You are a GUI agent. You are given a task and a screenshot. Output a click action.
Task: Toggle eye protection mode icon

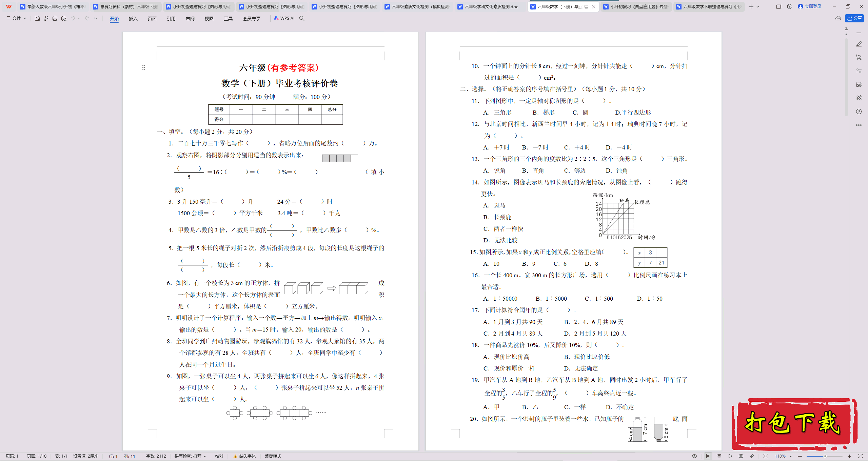point(694,456)
